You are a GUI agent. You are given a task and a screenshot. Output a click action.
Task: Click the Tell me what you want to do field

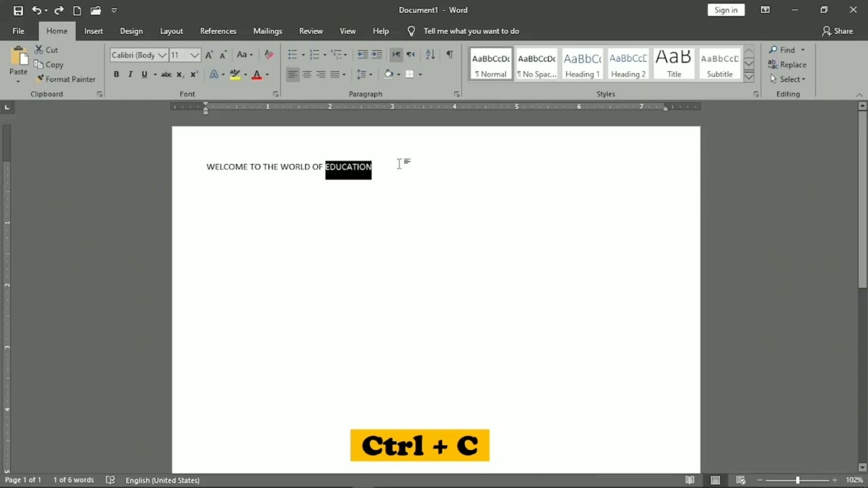click(x=471, y=31)
